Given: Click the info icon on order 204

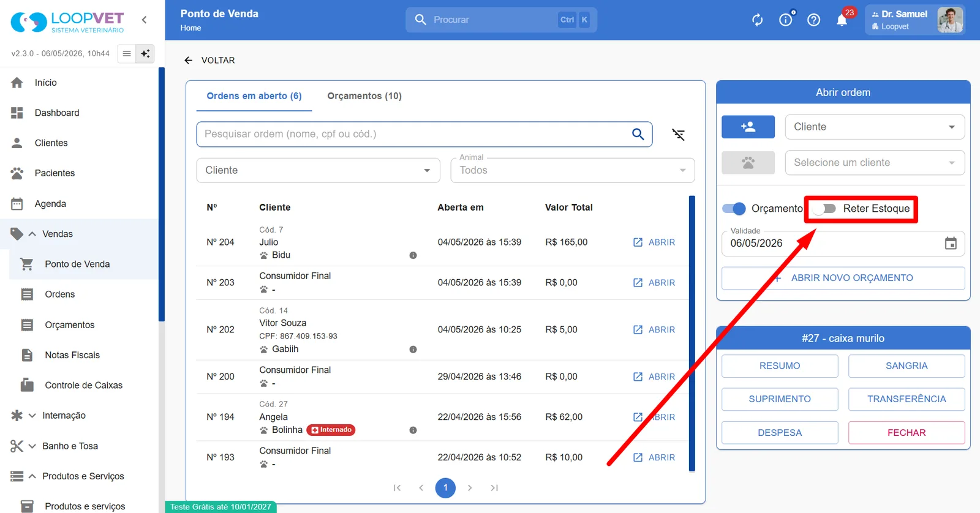Looking at the screenshot, I should pyautogui.click(x=413, y=255).
